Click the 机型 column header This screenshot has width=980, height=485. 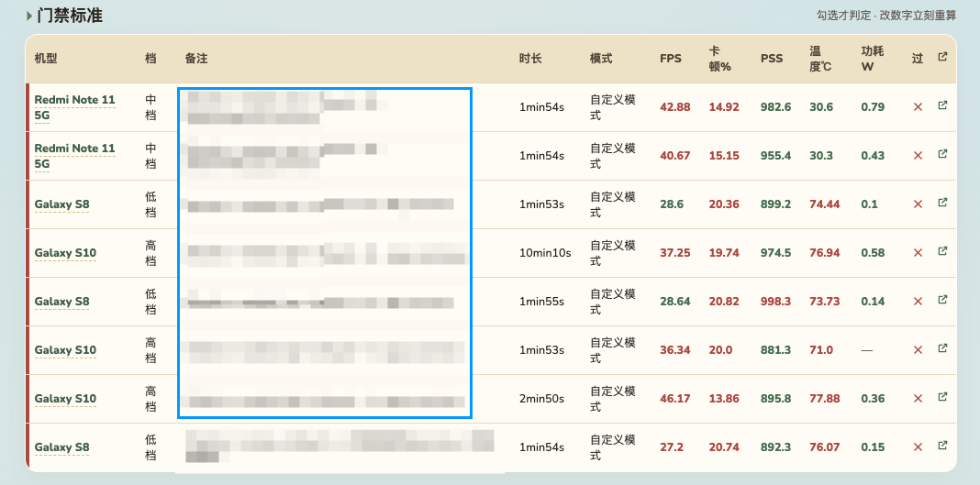point(46,59)
